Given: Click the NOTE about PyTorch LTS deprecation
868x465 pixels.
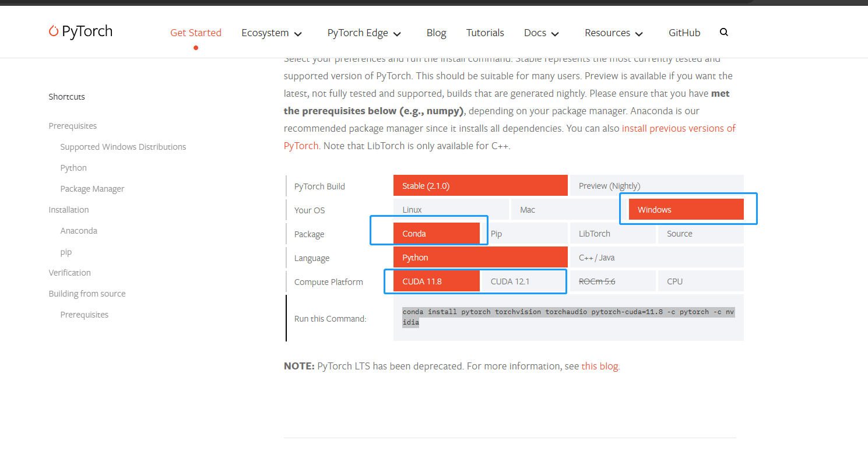Looking at the screenshot, I should click(452, 366).
